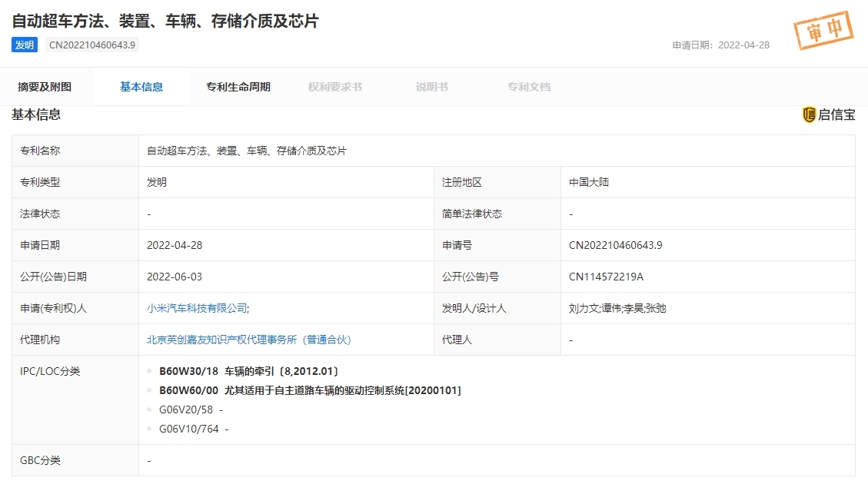Open the 专利文档 tab
The width and height of the screenshot is (868, 484).
(x=529, y=87)
